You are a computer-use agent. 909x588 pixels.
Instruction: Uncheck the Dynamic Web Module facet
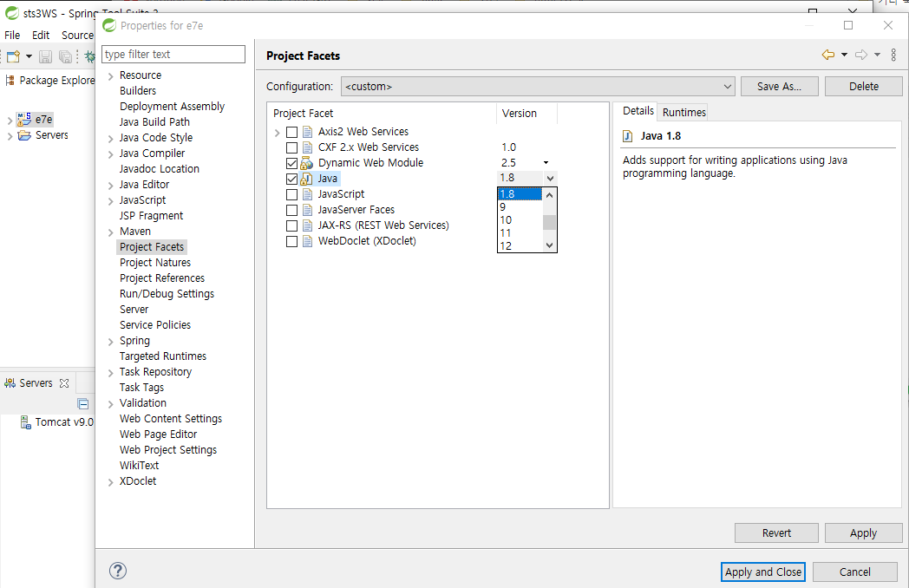pos(291,164)
